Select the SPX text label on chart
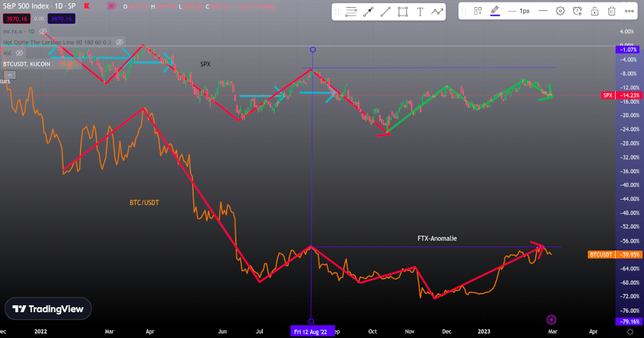The height and width of the screenshot is (338, 644). click(x=205, y=64)
